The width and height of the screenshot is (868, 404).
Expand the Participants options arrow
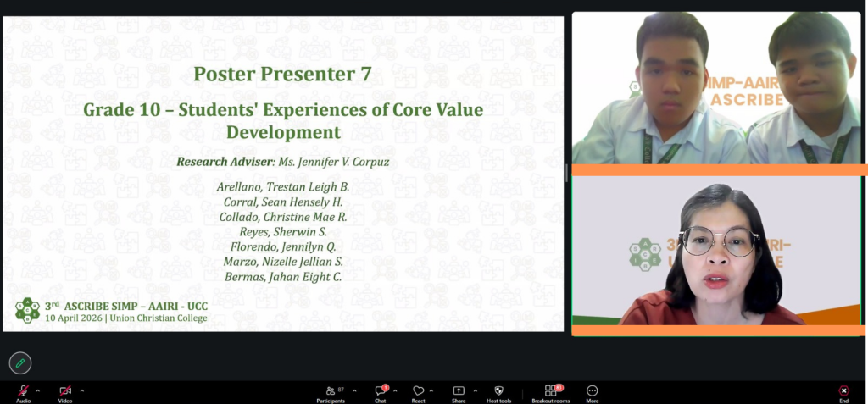354,390
